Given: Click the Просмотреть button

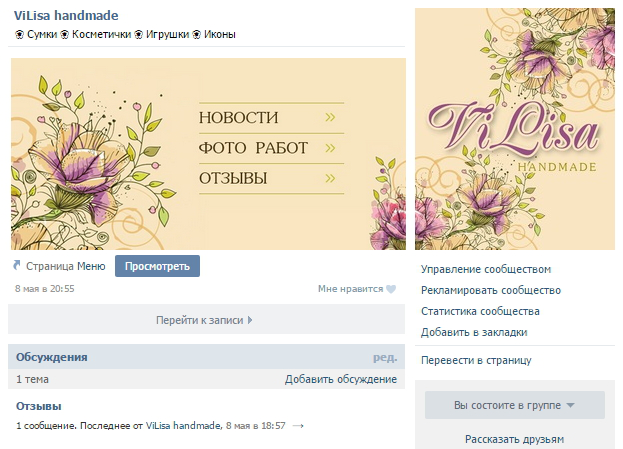Looking at the screenshot, I should click(x=157, y=266).
